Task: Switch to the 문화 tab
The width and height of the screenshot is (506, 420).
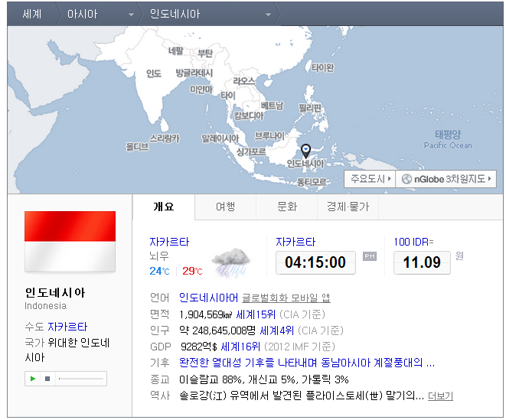Action: pos(287,207)
